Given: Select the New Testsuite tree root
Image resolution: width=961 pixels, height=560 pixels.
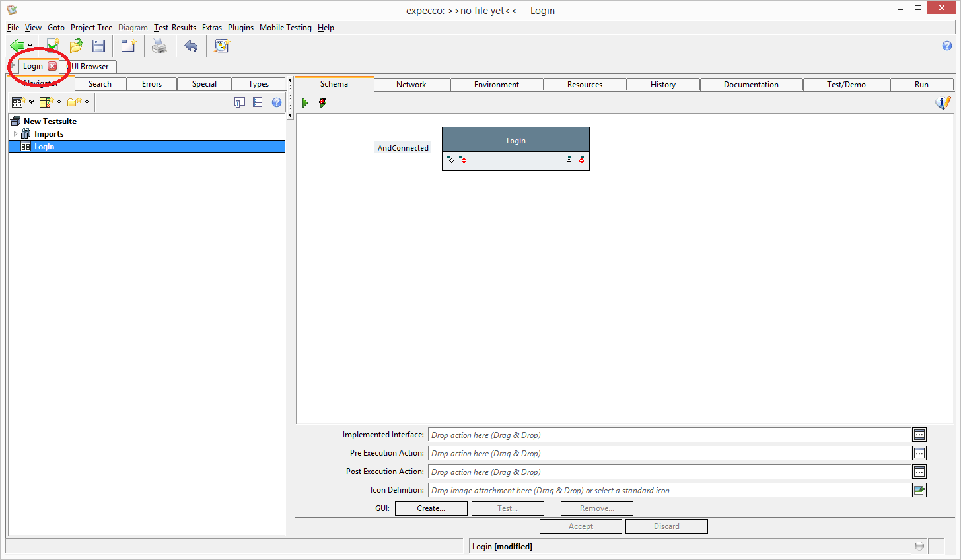Looking at the screenshot, I should 50,122.
